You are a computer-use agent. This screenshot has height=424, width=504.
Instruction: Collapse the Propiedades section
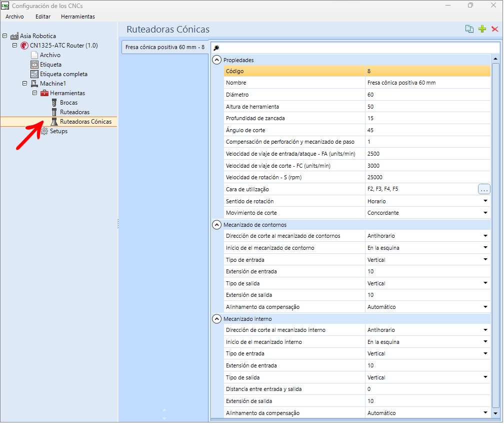217,60
